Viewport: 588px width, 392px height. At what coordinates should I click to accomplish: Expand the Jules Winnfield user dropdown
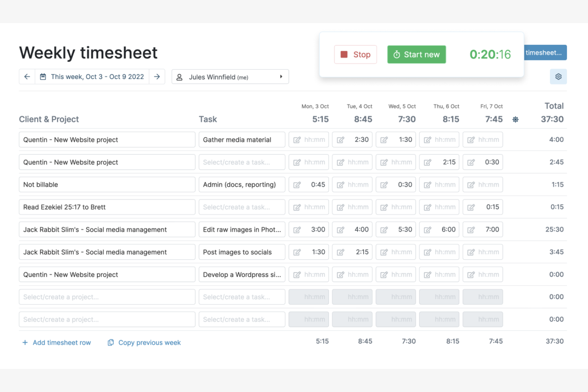tap(281, 77)
